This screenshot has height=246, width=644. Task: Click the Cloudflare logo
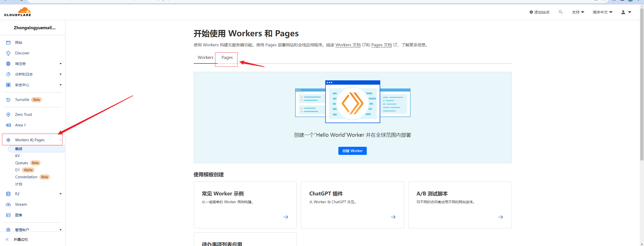18,12
